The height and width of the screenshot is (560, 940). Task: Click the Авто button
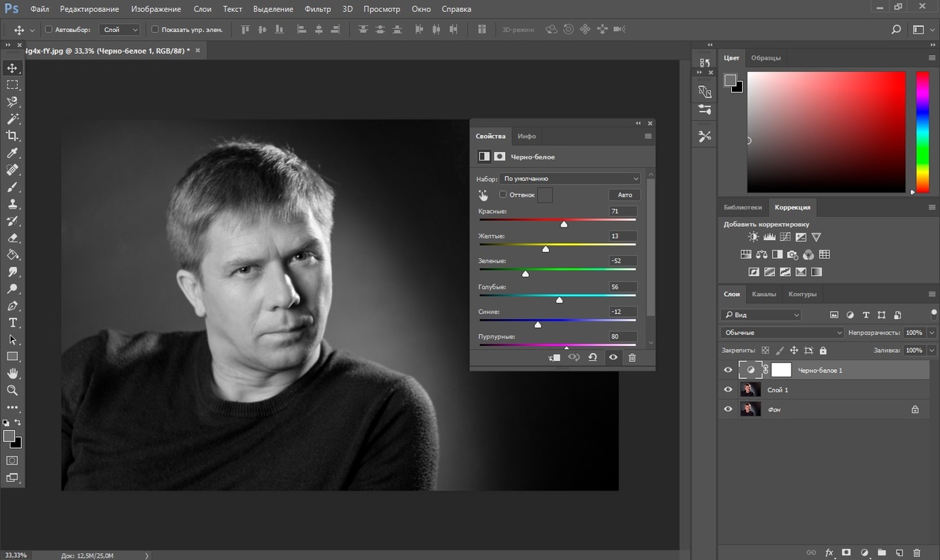625,195
